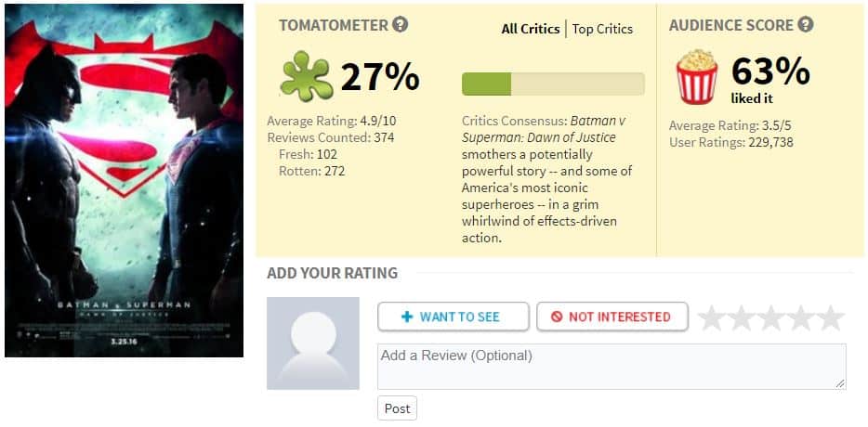Click the Want to See button
The width and height of the screenshot is (868, 427).
tap(454, 317)
